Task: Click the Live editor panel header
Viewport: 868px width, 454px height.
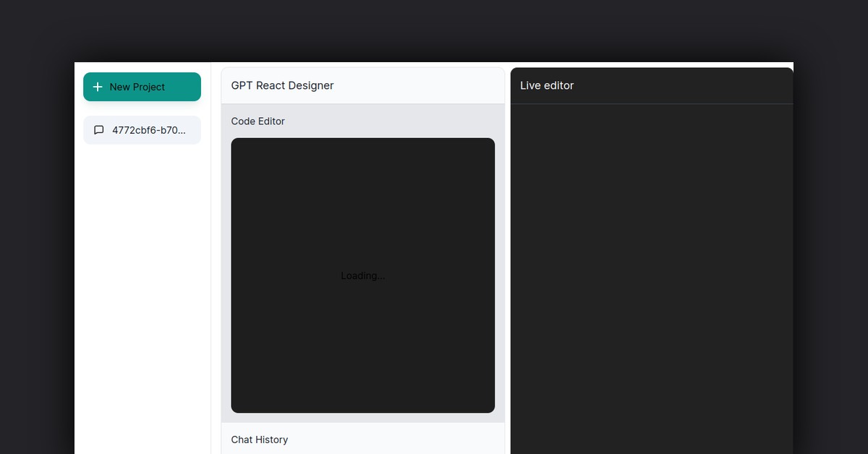Action: [x=547, y=85]
